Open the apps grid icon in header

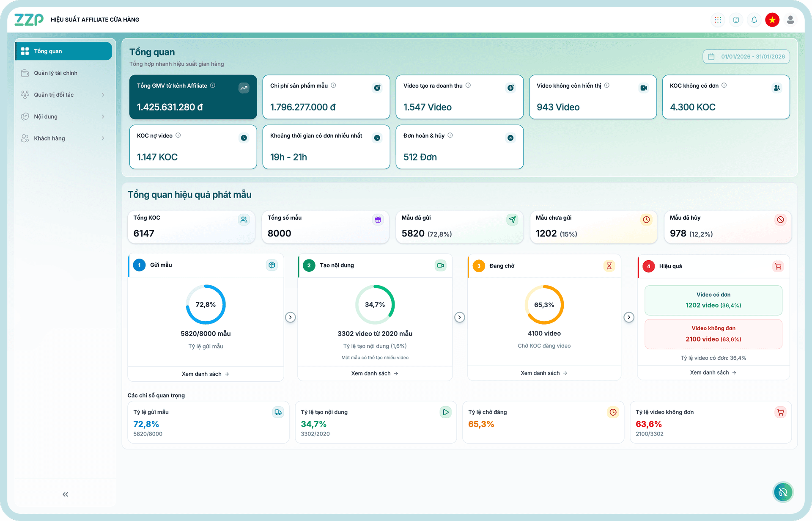[718, 20]
